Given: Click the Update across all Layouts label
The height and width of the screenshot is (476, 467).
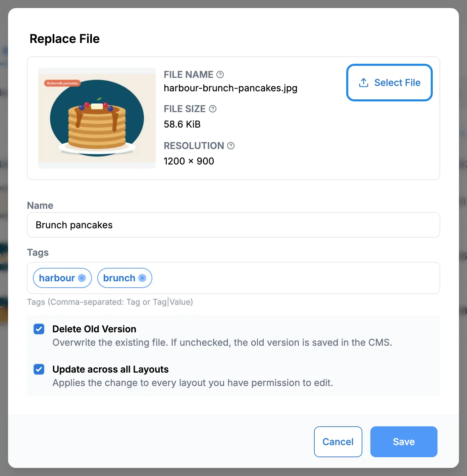Looking at the screenshot, I should (110, 369).
